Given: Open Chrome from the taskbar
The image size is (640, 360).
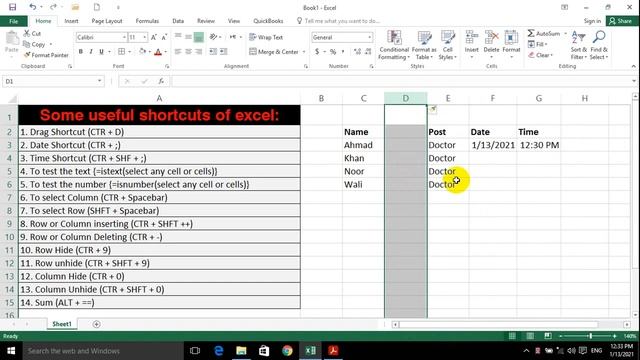Looking at the screenshot, I should pos(287,351).
